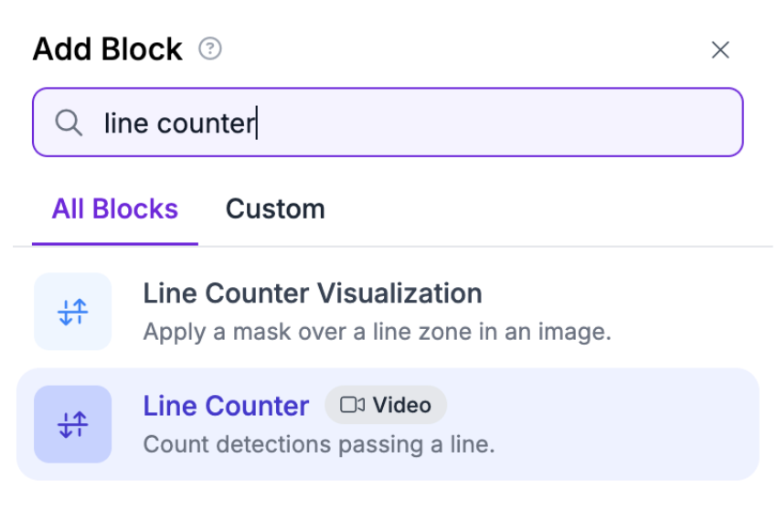Close the Add Block panel
Image resolution: width=777 pixels, height=532 pixels.
[720, 50]
